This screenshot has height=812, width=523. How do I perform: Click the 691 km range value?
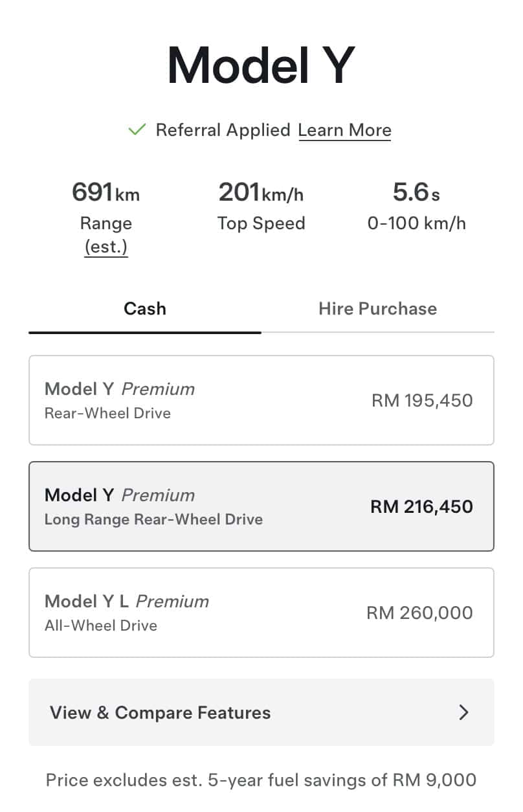[106, 192]
